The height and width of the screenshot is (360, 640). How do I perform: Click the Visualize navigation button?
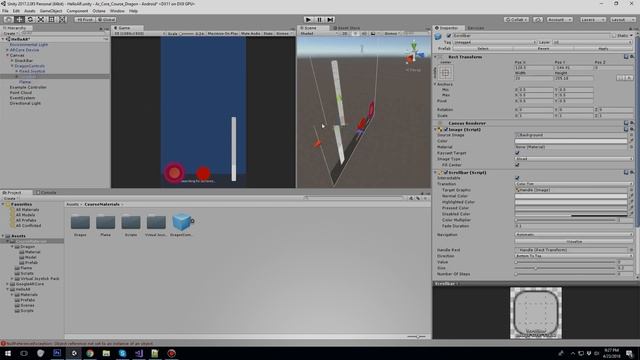[573, 242]
